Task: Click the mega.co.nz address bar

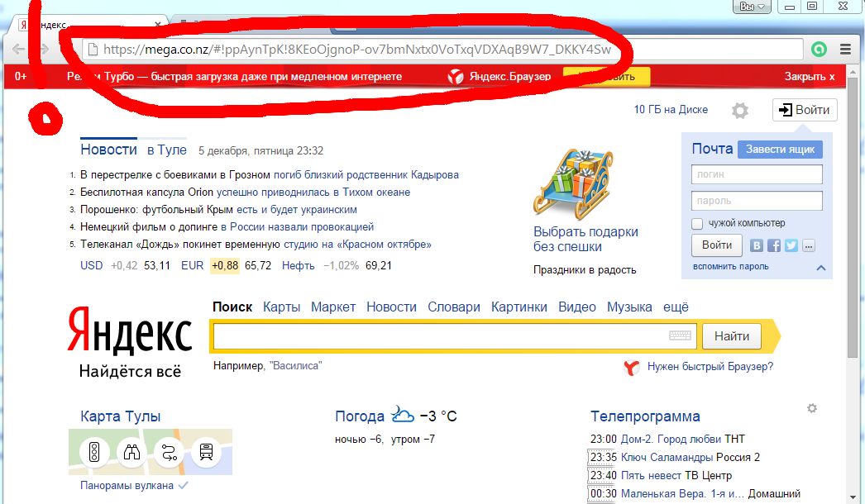Action: (442, 49)
